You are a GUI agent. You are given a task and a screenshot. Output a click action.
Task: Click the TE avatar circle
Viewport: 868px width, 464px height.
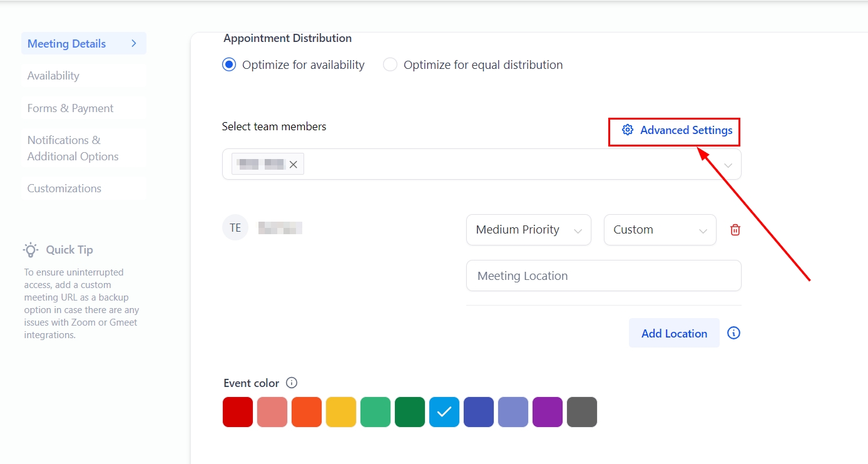point(235,228)
